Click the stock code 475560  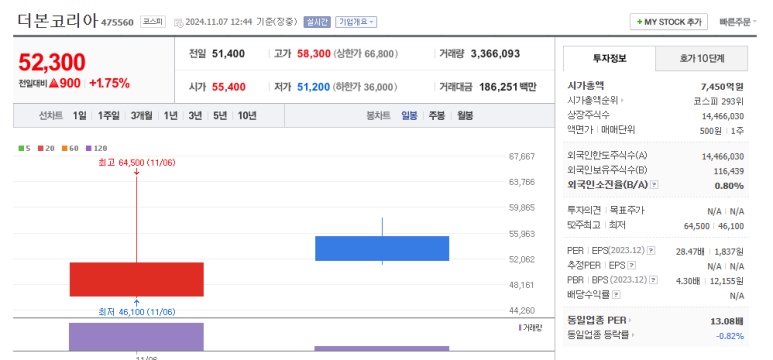[x=117, y=23]
